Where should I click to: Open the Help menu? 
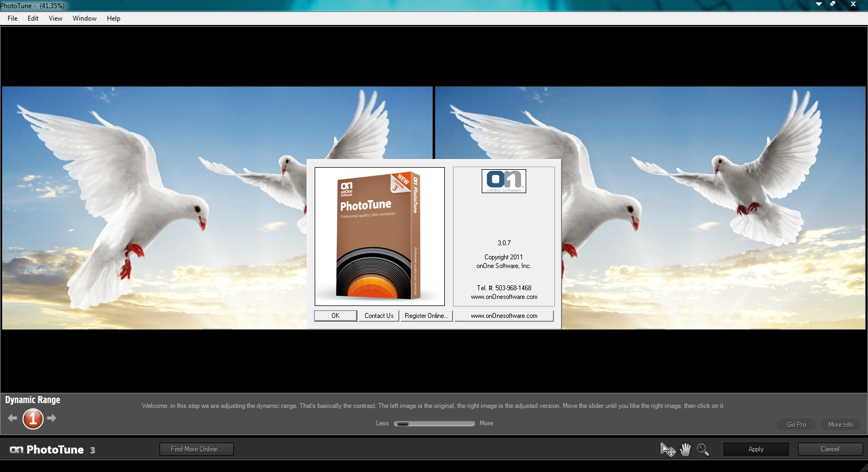[113, 18]
